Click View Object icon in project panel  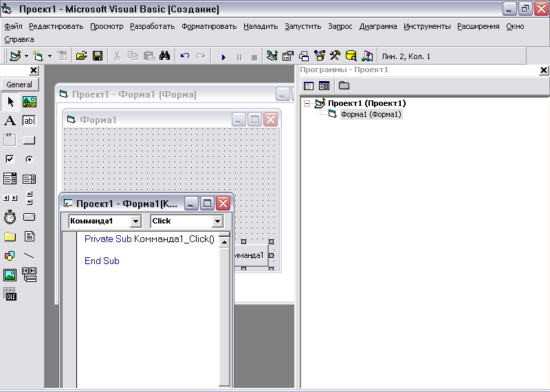click(324, 86)
